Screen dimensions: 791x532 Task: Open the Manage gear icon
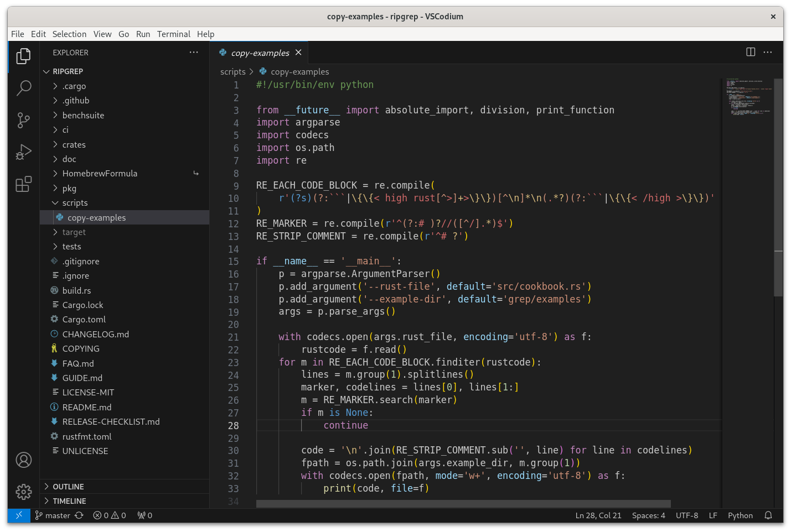(23, 492)
